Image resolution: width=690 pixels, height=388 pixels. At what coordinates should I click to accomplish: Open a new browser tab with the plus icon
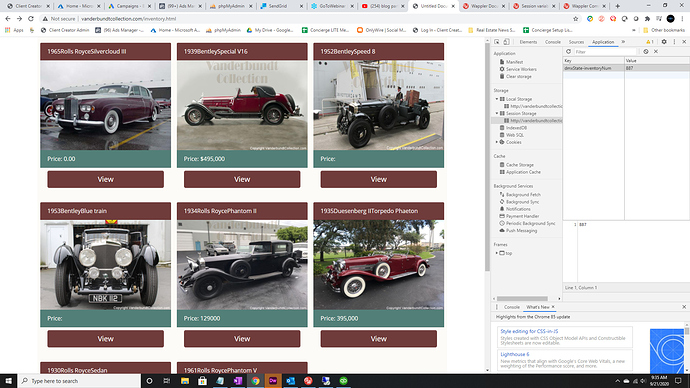coord(617,6)
